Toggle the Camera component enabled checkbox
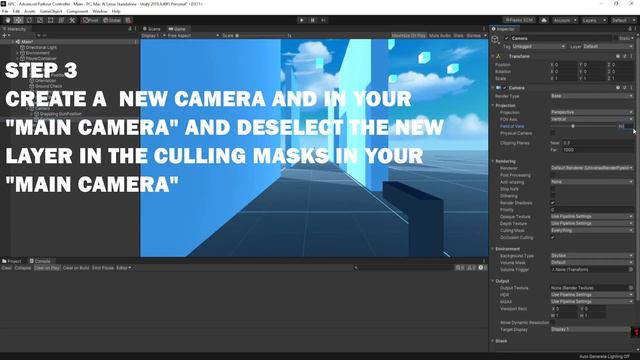The image size is (640, 360). click(505, 88)
